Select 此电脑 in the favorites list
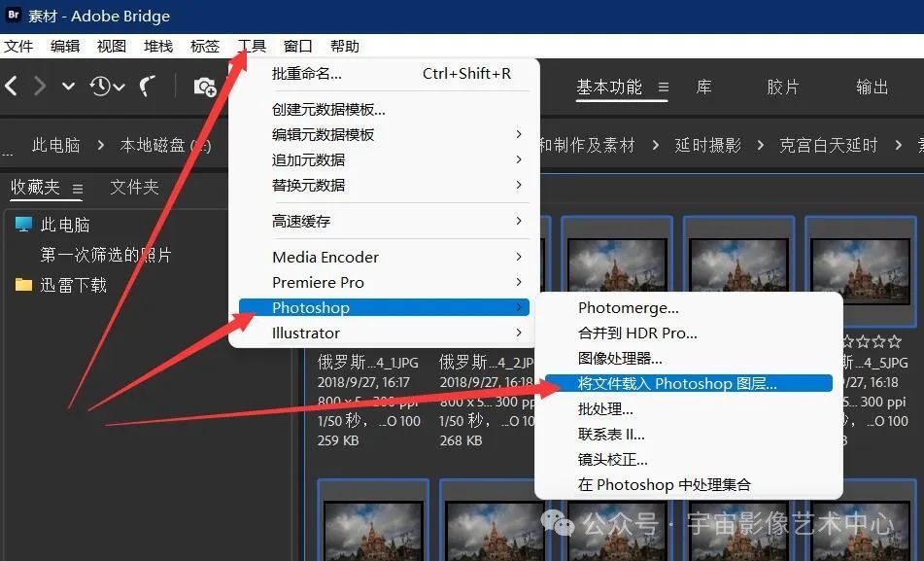Viewport: 924px width, 561px height. coord(65,225)
